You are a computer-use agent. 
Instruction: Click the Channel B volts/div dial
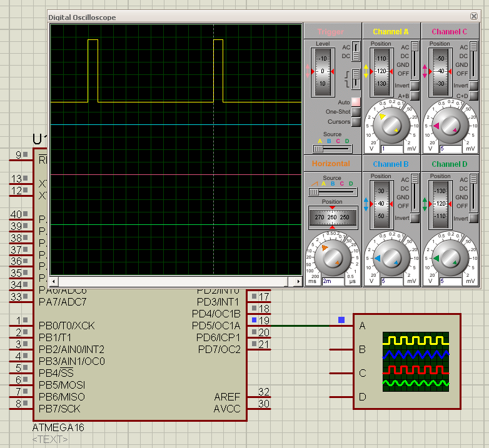(x=391, y=258)
